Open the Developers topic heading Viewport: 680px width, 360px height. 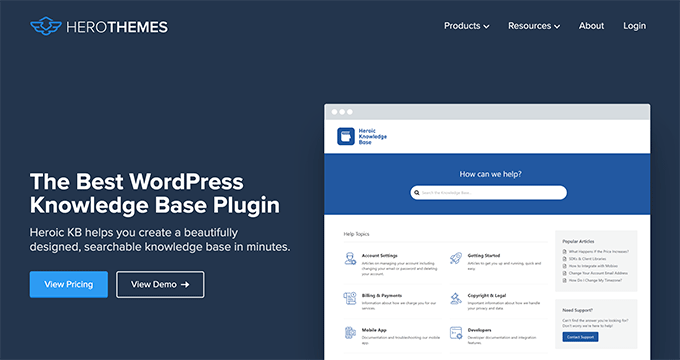[479, 330]
